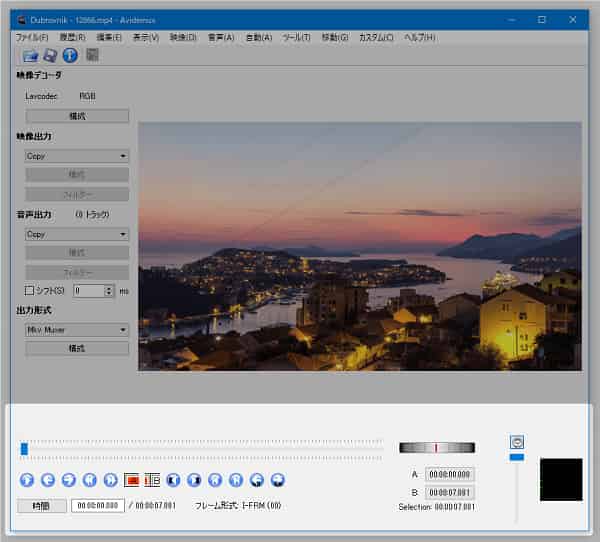
Task: Open the 音声(A) menu
Action: tap(221, 37)
